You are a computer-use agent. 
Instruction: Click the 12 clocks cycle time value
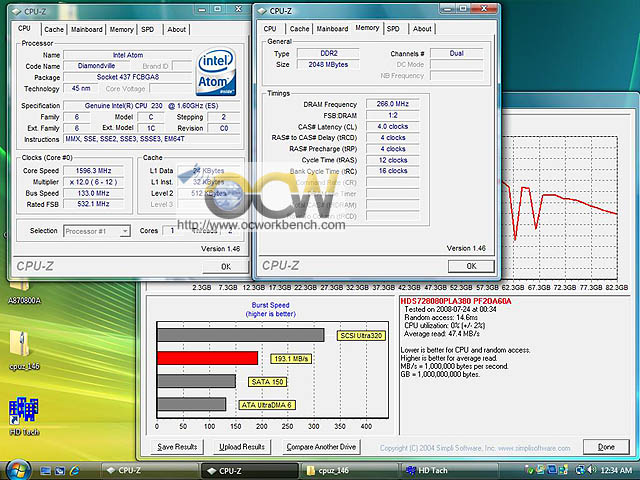point(393,160)
